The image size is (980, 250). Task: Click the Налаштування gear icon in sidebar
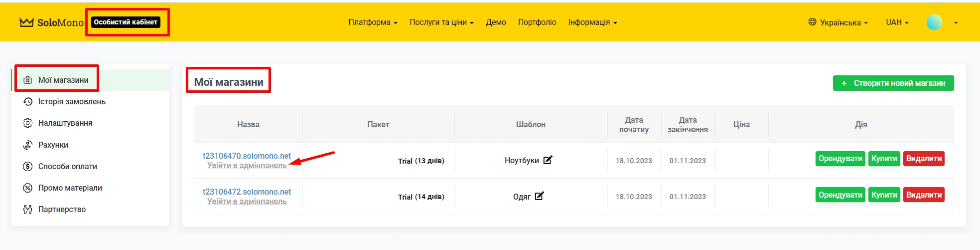[x=28, y=123]
